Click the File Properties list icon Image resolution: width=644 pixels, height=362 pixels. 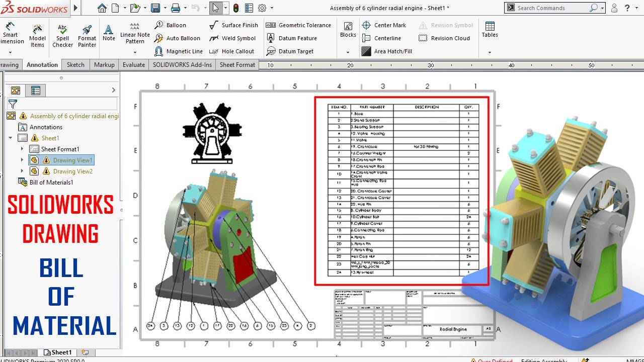click(249, 8)
